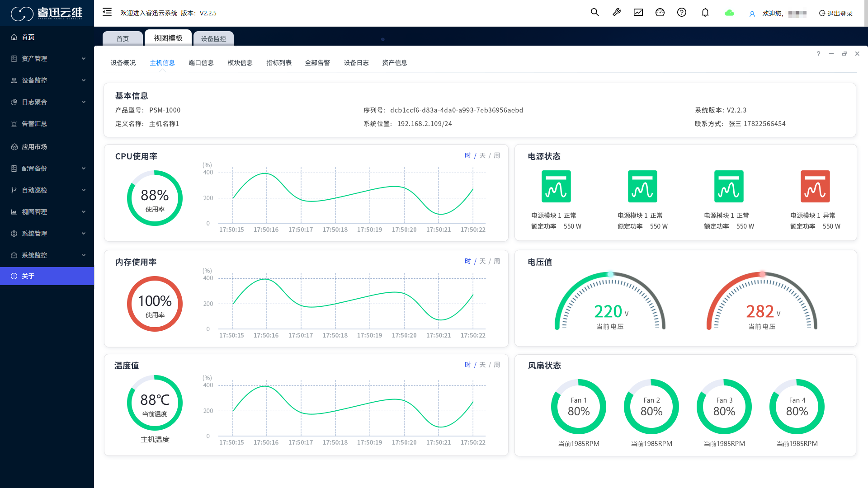The image size is (868, 488).
Task: Click the CPU 88% usage ring
Action: click(x=155, y=198)
